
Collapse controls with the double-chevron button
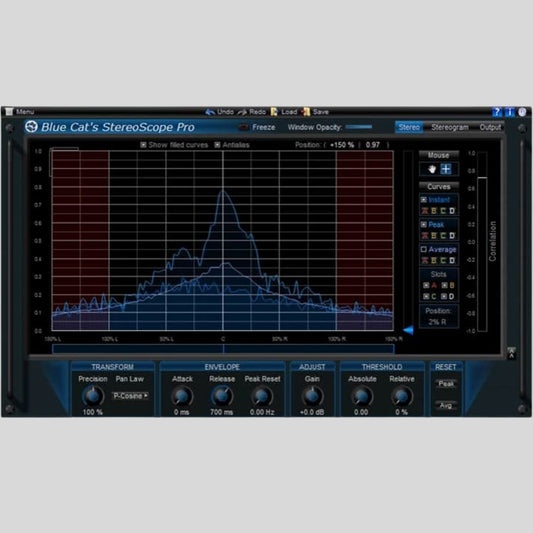[511, 353]
